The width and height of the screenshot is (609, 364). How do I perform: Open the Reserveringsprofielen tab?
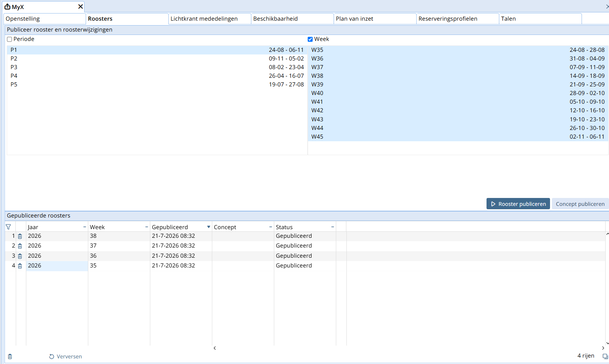pos(458,19)
